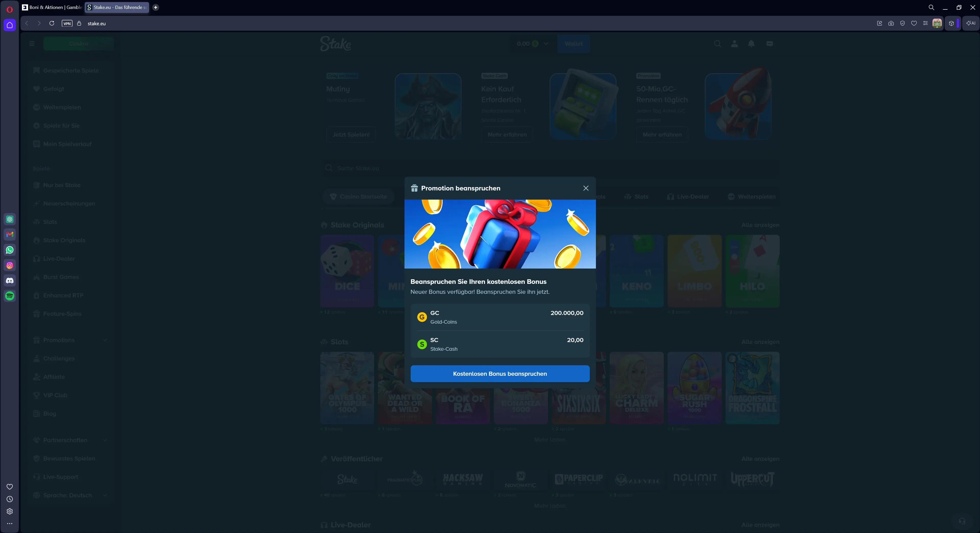Go back to the previous page
The image size is (980, 533).
point(27,23)
